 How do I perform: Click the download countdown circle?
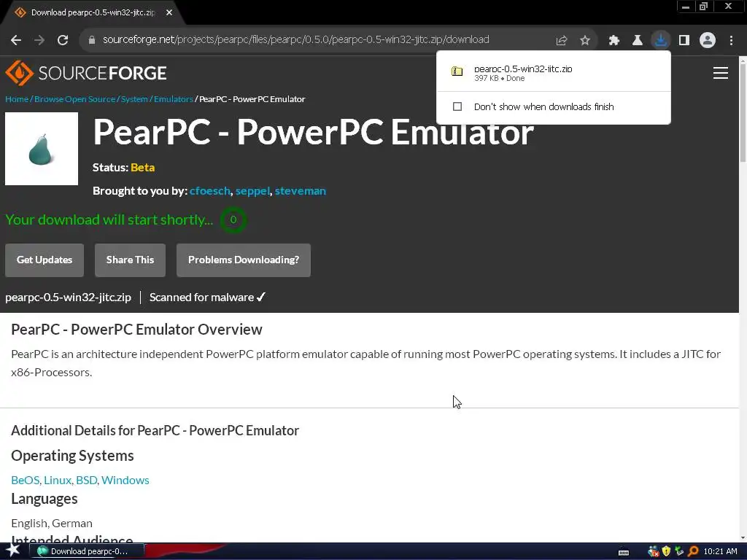pos(233,219)
